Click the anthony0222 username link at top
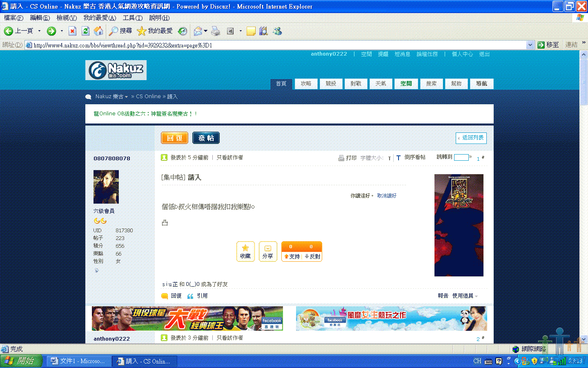Image resolution: width=588 pixels, height=368 pixels. (329, 54)
